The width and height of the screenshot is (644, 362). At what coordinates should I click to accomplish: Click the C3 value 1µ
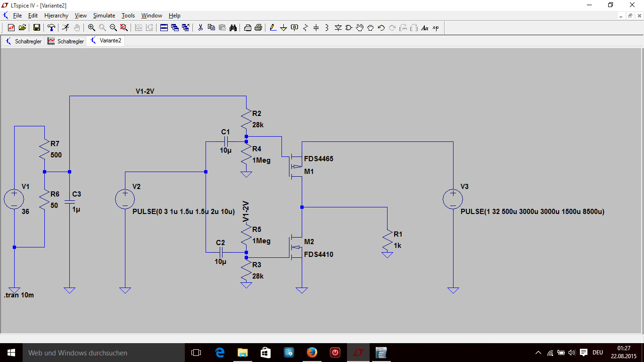coord(76,209)
